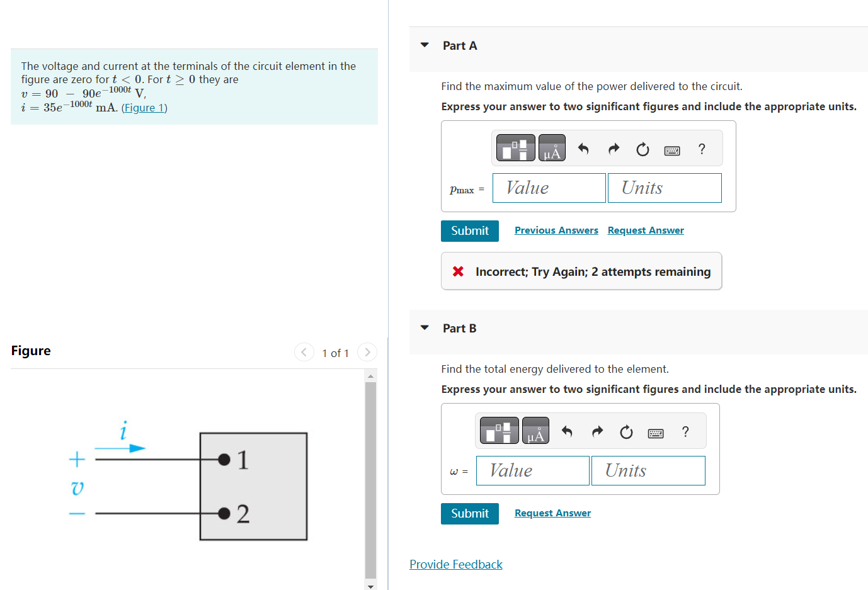
Task: Click the next figure arrow
Action: click(x=367, y=352)
